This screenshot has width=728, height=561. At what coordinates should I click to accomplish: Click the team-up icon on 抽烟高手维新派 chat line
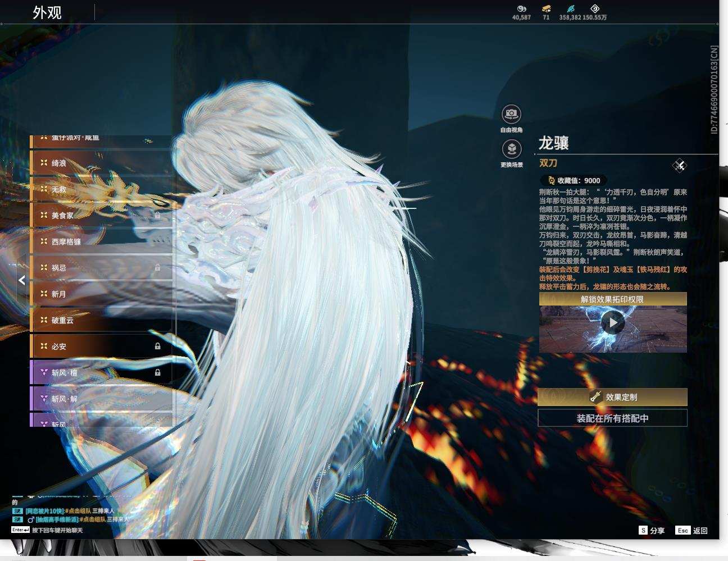click(x=17, y=519)
